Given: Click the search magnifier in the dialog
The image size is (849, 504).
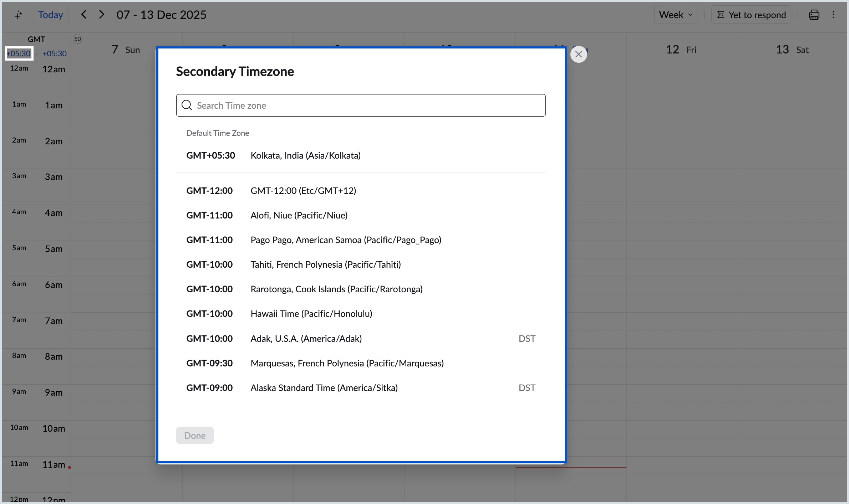Looking at the screenshot, I should [x=187, y=105].
